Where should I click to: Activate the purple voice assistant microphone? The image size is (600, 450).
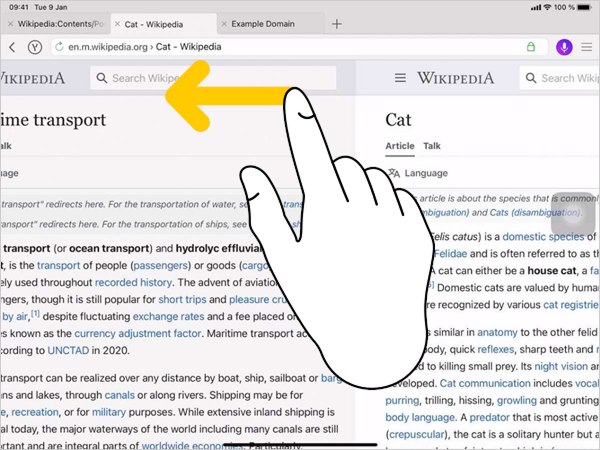(x=563, y=47)
